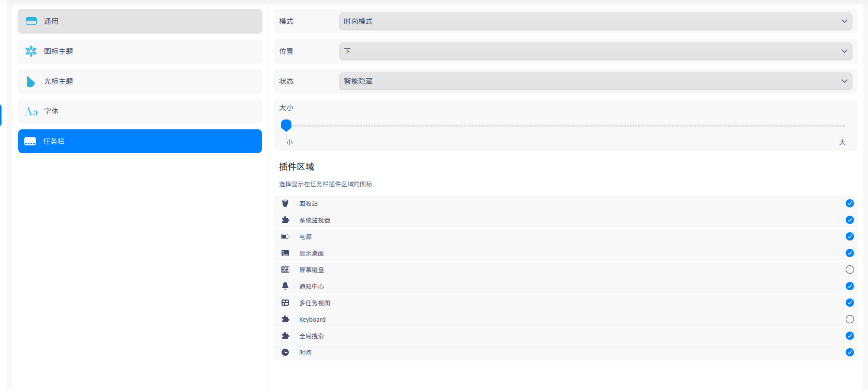This screenshot has width=868, height=389.
Task: Click the Keyboard plugin puzzle icon
Action: pos(285,319)
